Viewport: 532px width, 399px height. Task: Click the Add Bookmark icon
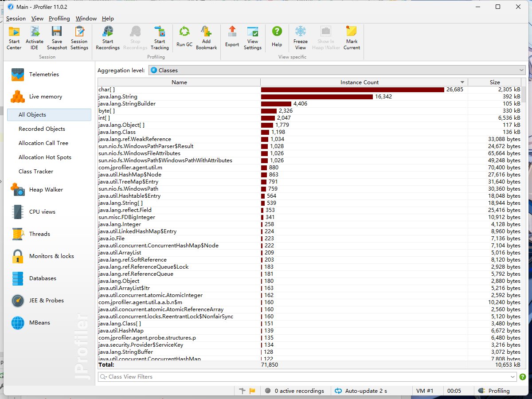[207, 38]
